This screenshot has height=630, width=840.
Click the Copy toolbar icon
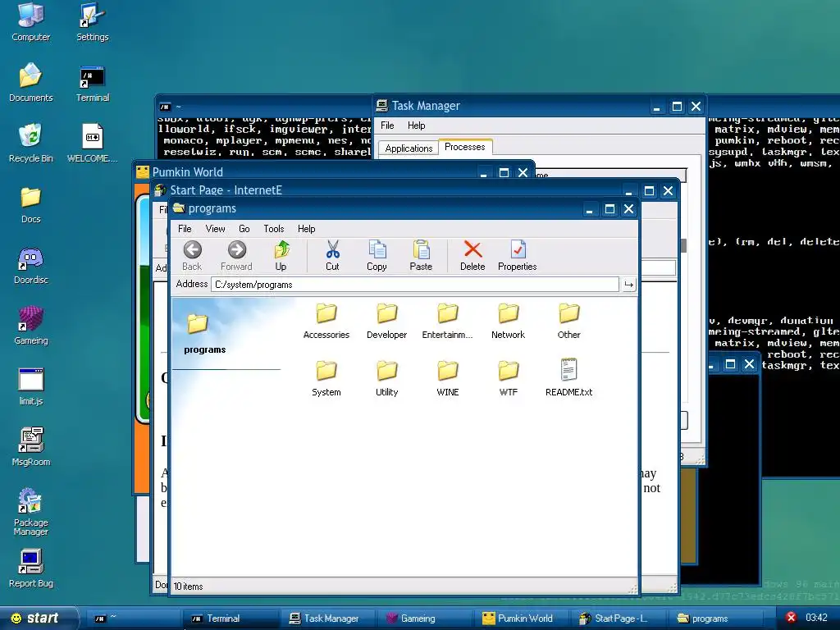pyautogui.click(x=377, y=256)
